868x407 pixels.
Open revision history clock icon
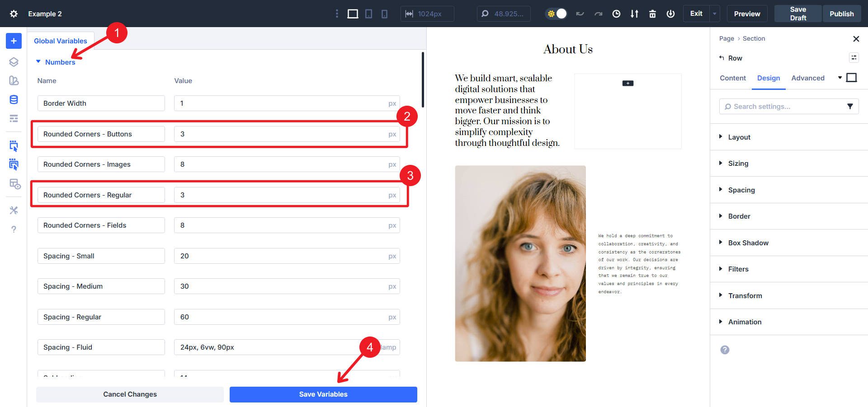point(616,14)
